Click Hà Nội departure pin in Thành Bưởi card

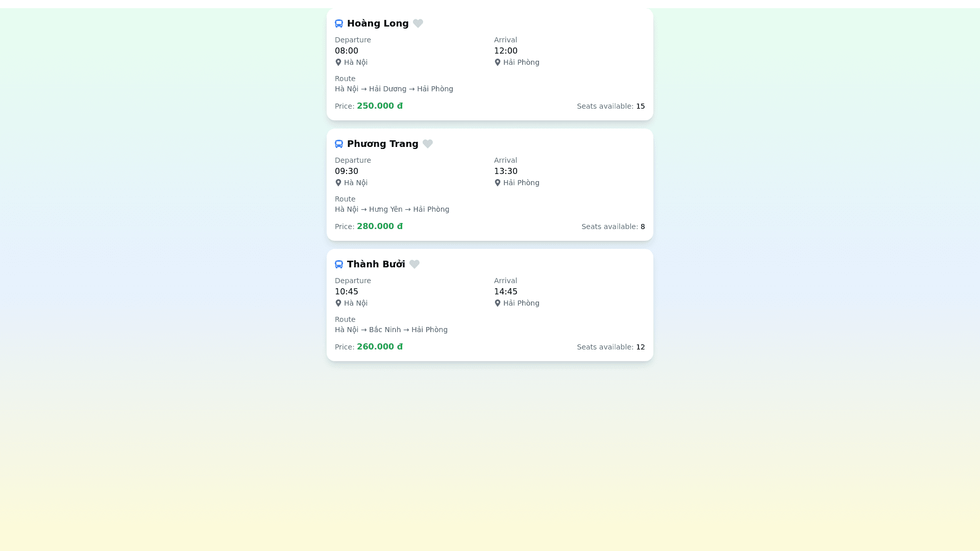click(x=338, y=303)
